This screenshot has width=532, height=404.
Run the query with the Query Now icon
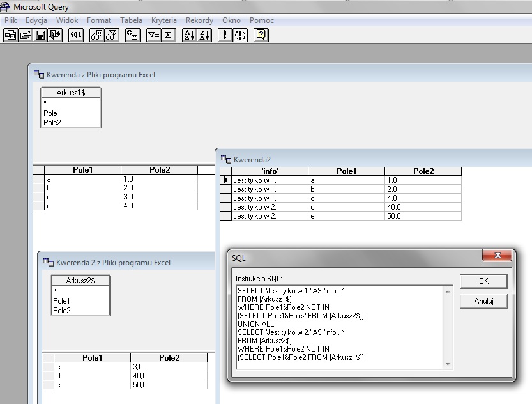[x=225, y=35]
